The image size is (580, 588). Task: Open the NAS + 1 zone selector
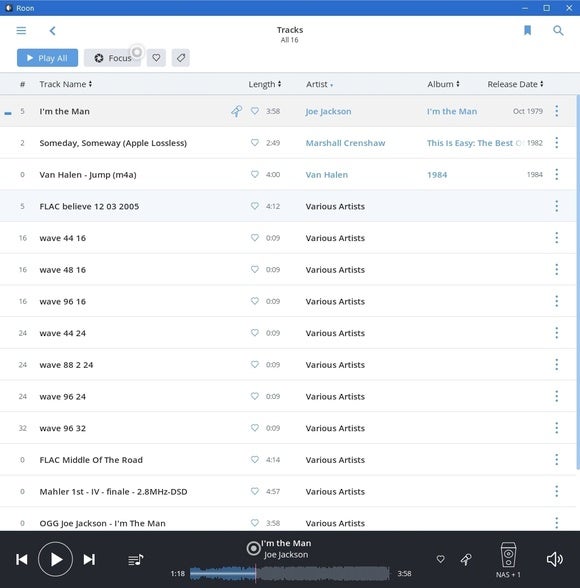click(x=508, y=560)
